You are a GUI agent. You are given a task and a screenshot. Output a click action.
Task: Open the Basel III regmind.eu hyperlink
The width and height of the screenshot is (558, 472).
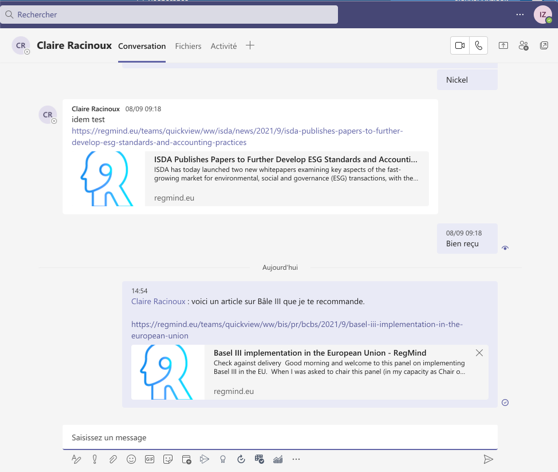297,330
